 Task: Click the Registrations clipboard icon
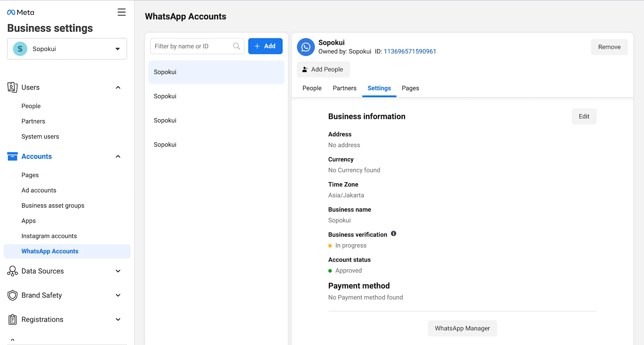pyautogui.click(x=12, y=320)
